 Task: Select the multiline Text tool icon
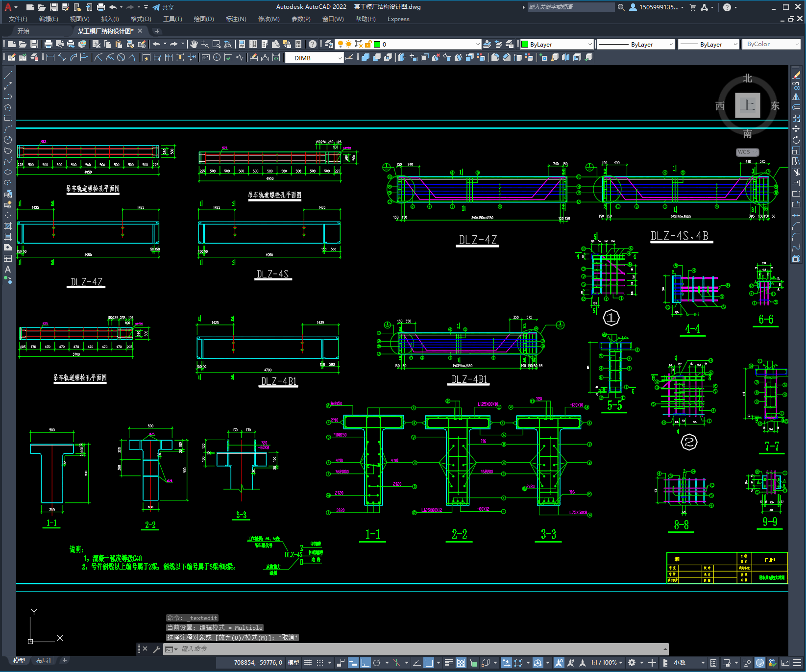8,269
